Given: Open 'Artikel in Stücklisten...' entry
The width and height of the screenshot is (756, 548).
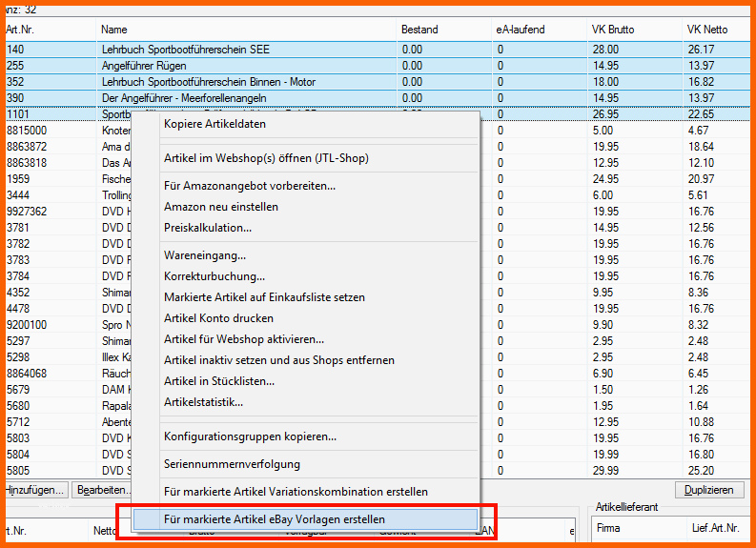Looking at the screenshot, I should (x=305, y=381).
